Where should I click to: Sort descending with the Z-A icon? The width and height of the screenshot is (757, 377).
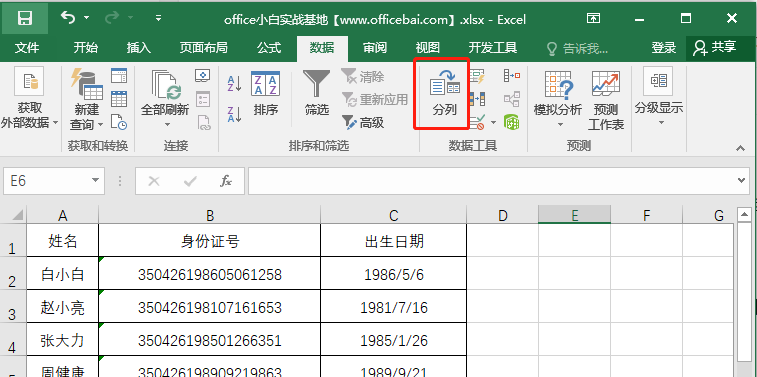235,114
